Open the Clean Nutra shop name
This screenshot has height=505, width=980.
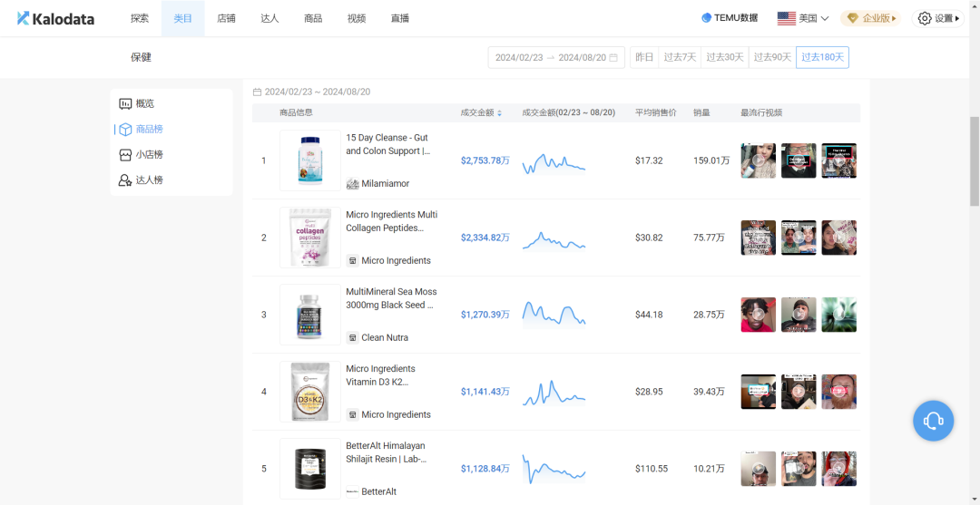tap(385, 337)
